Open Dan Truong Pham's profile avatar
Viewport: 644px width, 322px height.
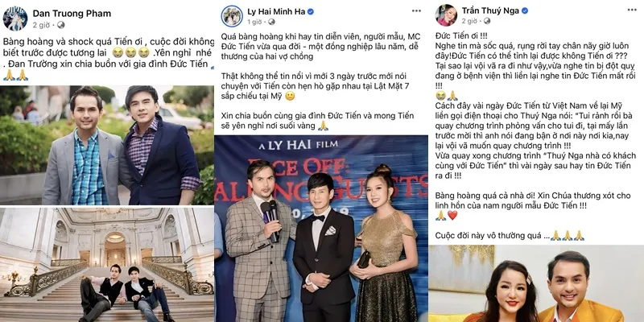point(15,19)
